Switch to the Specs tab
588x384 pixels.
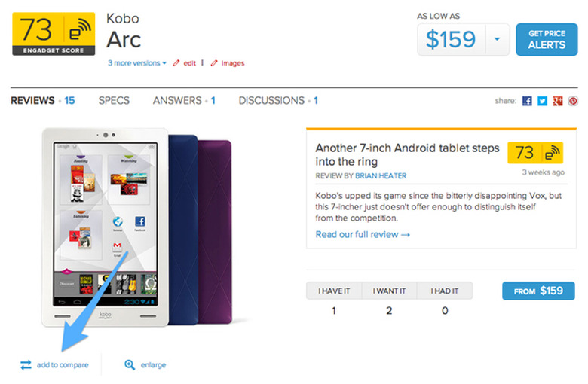[x=114, y=100]
